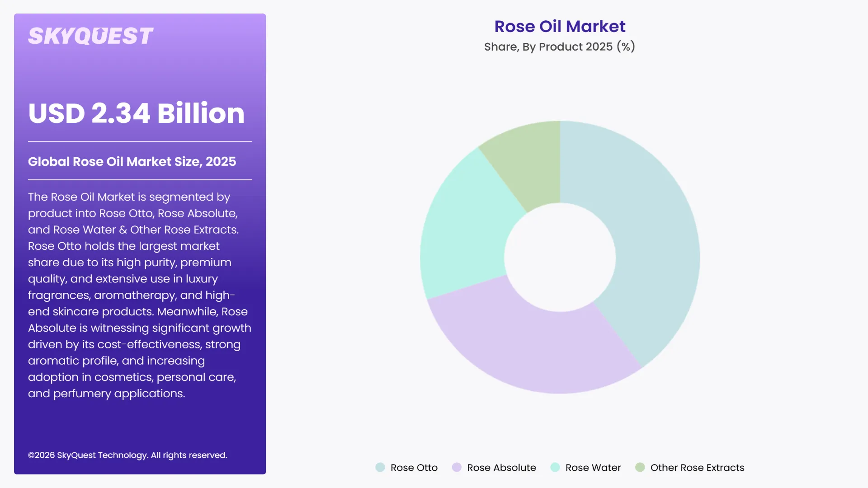868x488 pixels.
Task: Select the green Other Rose Extracts slice
Action: click(529, 165)
